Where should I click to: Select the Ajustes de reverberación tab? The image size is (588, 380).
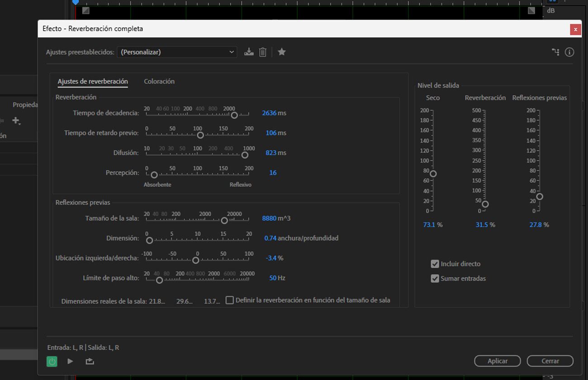[x=93, y=81]
